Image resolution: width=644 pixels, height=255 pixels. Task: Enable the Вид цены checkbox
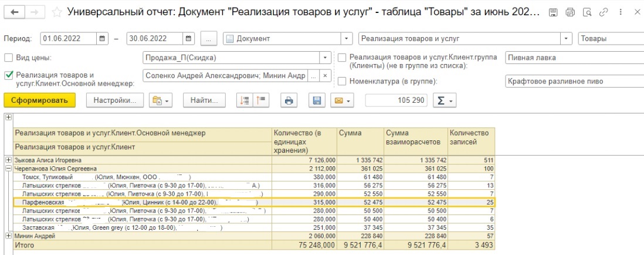coord(9,58)
